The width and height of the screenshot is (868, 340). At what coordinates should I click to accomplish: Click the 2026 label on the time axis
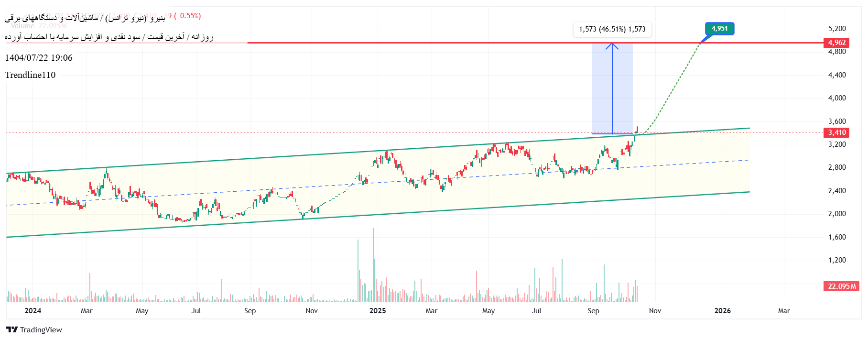[x=722, y=311]
